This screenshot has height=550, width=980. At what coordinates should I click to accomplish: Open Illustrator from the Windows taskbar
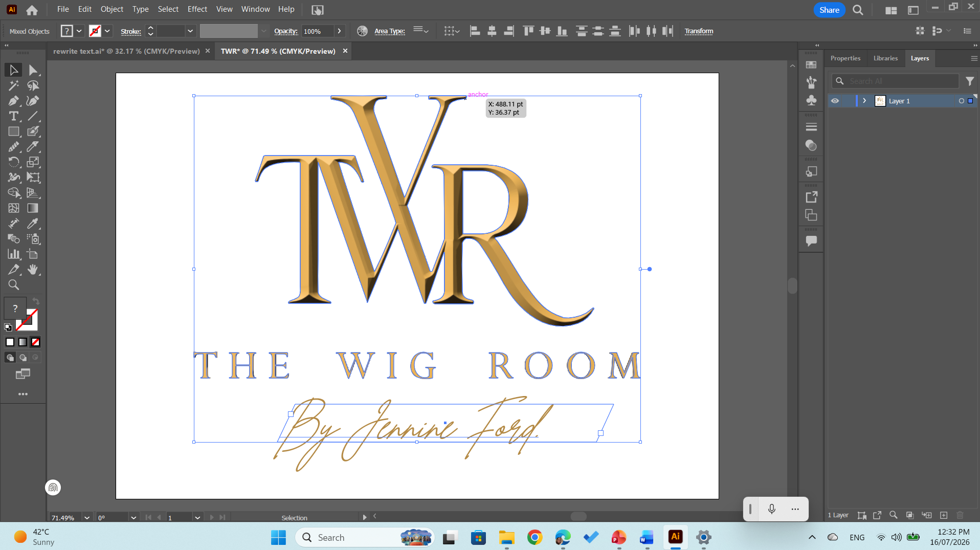click(x=675, y=537)
